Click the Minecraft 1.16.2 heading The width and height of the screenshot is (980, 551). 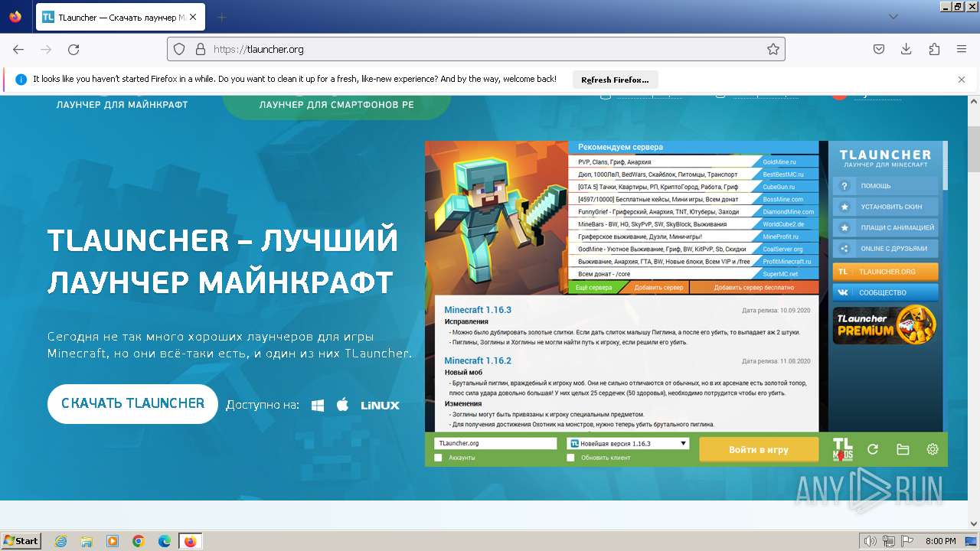478,360
